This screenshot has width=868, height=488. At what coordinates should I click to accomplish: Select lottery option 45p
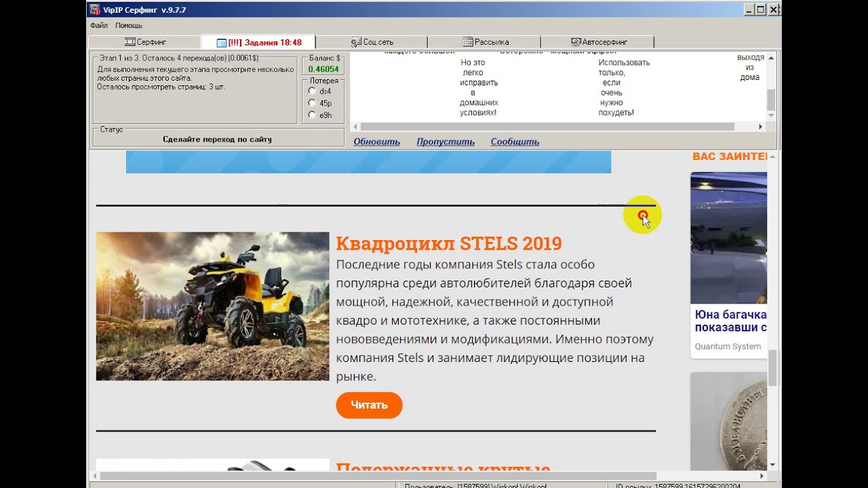click(x=312, y=103)
